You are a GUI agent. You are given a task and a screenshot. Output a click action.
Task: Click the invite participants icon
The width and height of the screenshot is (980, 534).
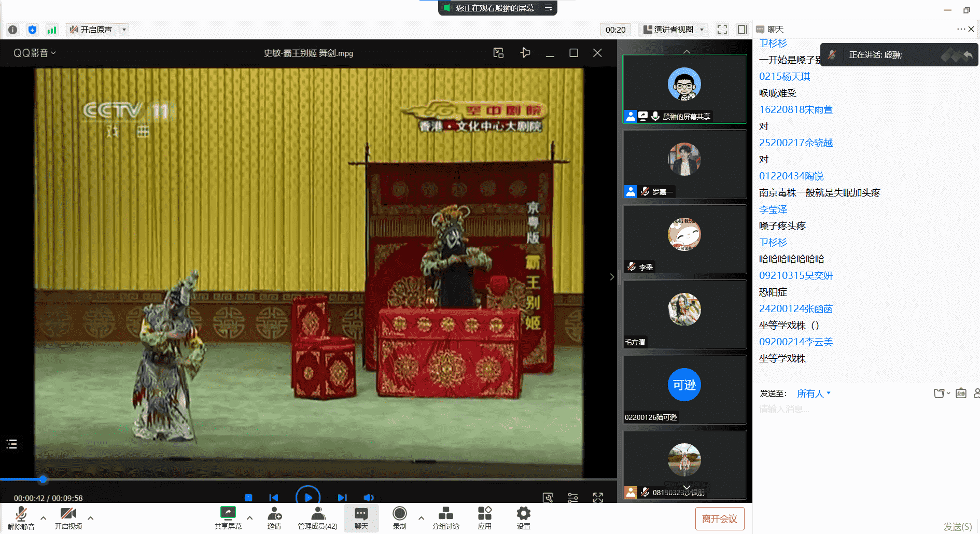click(274, 517)
